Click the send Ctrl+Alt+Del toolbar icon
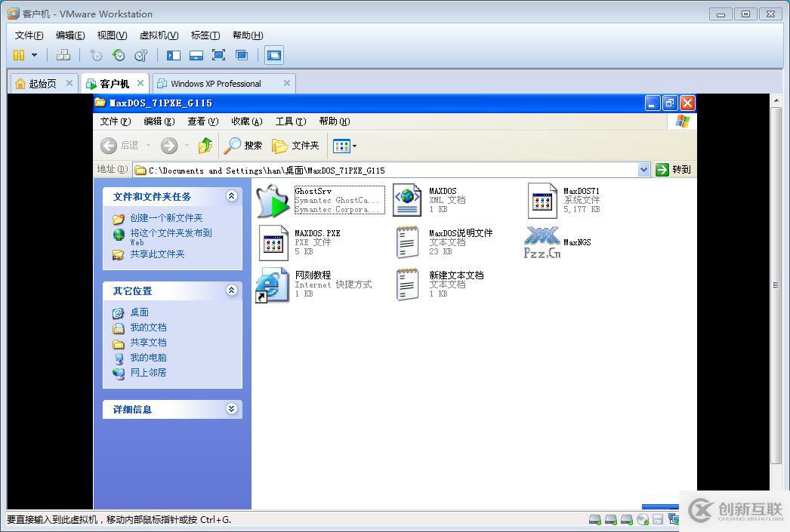The image size is (790, 532). coord(63,55)
